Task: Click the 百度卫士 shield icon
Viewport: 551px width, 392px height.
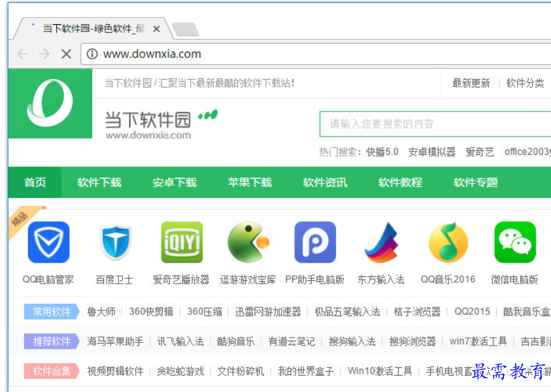Action: point(115,242)
